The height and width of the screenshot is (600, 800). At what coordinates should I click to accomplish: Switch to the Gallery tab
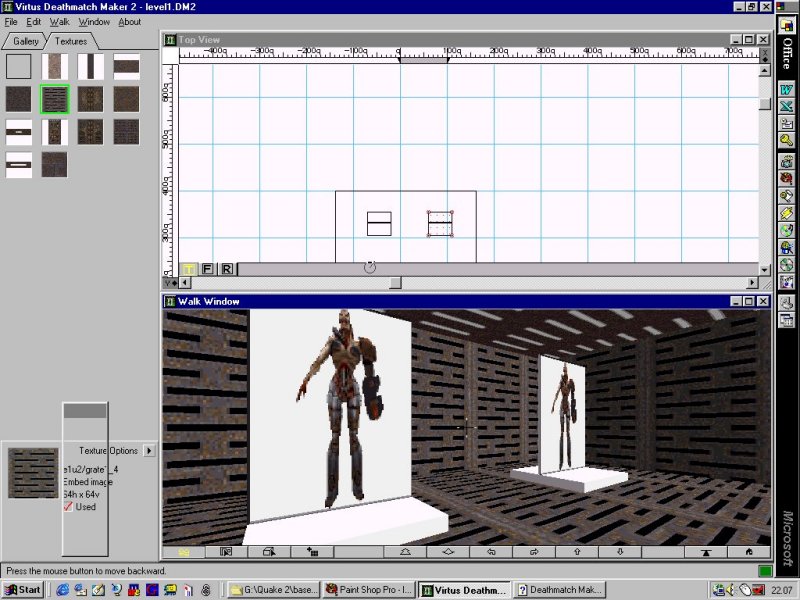point(25,41)
